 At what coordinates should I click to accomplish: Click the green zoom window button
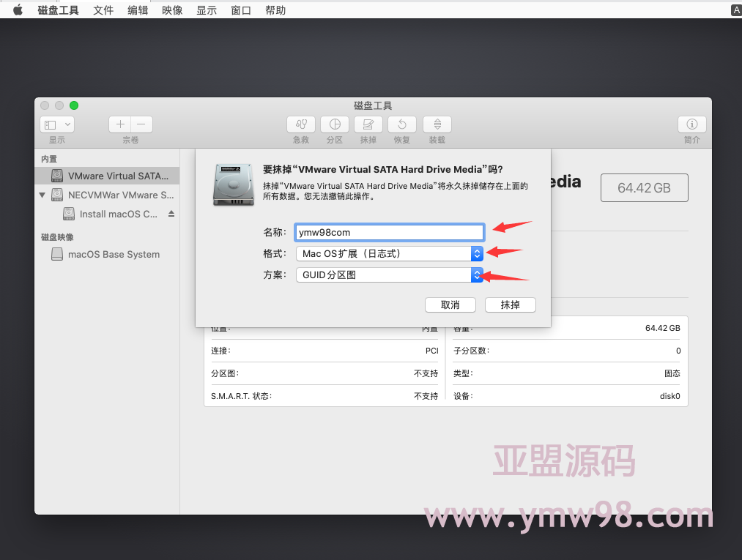(74, 105)
